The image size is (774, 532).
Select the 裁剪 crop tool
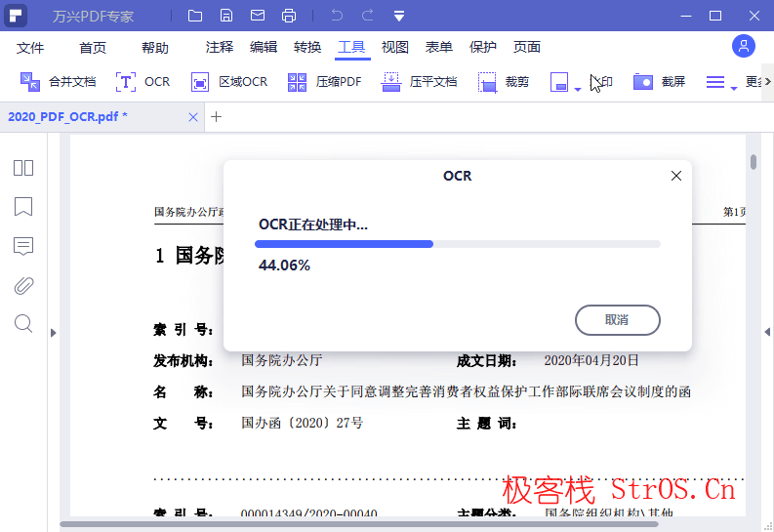504,81
